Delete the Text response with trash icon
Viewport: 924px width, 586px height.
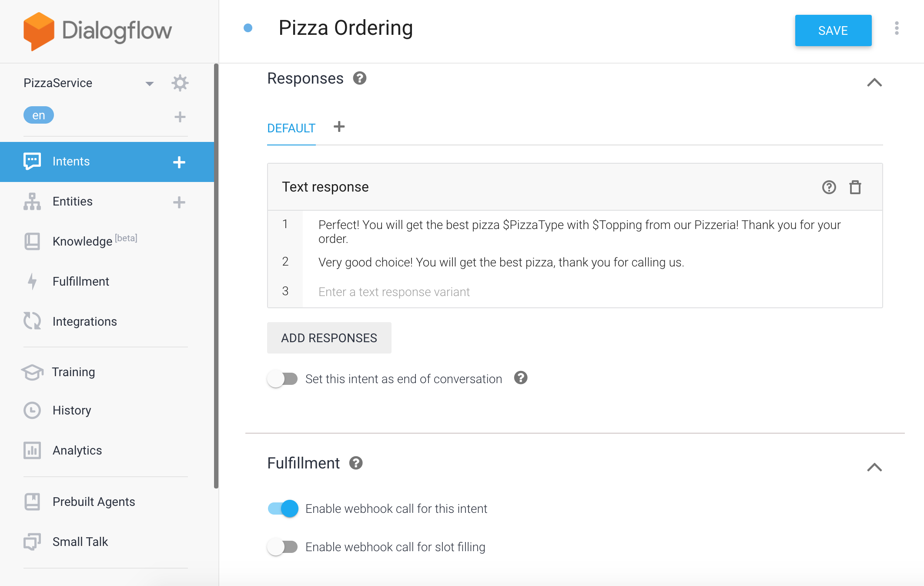coord(855,187)
